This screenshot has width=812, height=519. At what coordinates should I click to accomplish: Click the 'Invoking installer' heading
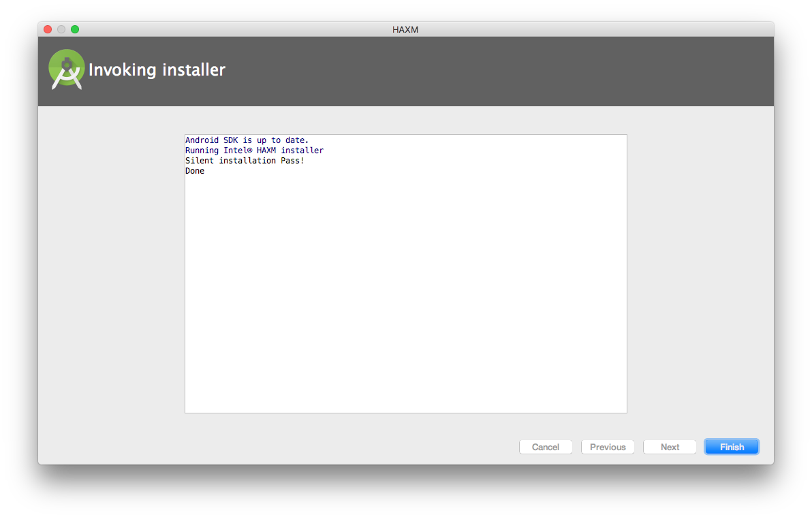click(157, 69)
